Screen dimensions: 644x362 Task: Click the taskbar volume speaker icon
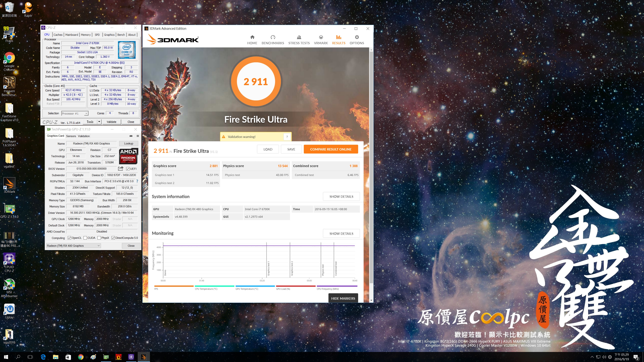pyautogui.click(x=604, y=357)
